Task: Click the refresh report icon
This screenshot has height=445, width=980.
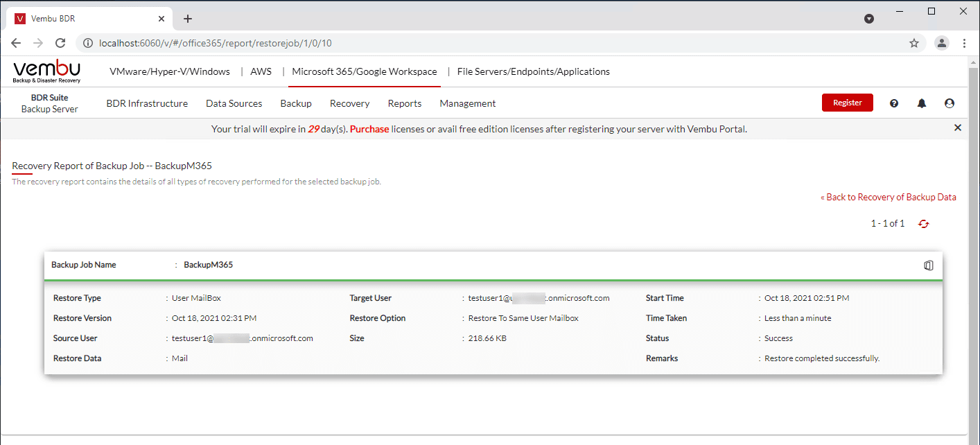Action: point(923,223)
